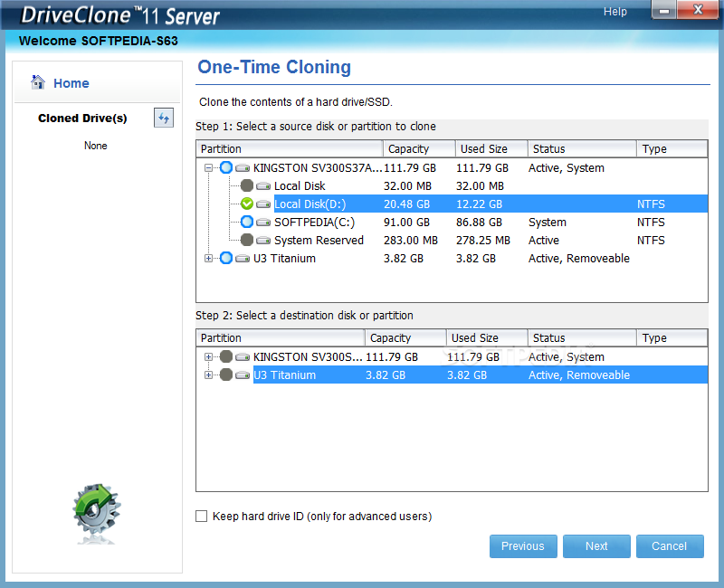Sort source list by Capacity column
The width and height of the screenshot is (724, 588).
tap(419, 148)
